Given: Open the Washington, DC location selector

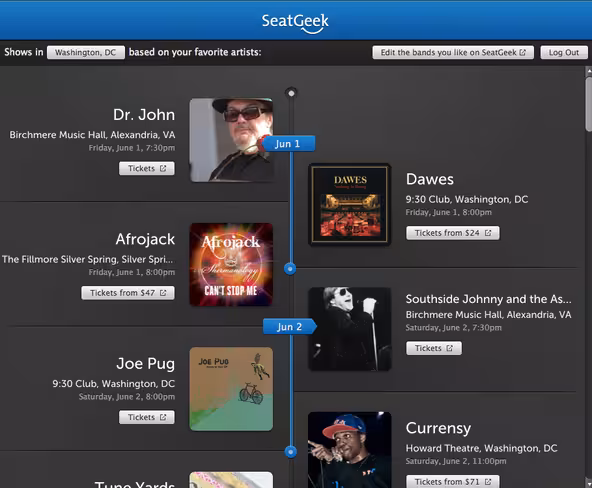Looking at the screenshot, I should 86,52.
